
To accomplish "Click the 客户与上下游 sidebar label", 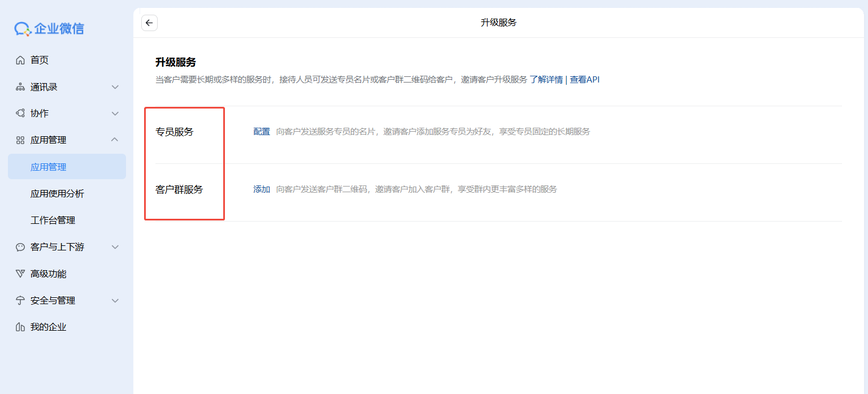I will (x=57, y=247).
